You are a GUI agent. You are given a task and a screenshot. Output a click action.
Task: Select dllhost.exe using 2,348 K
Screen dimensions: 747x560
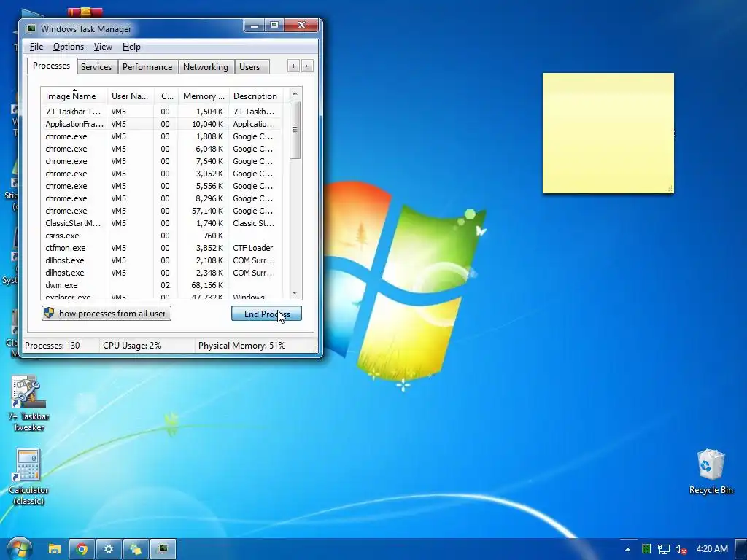point(162,273)
